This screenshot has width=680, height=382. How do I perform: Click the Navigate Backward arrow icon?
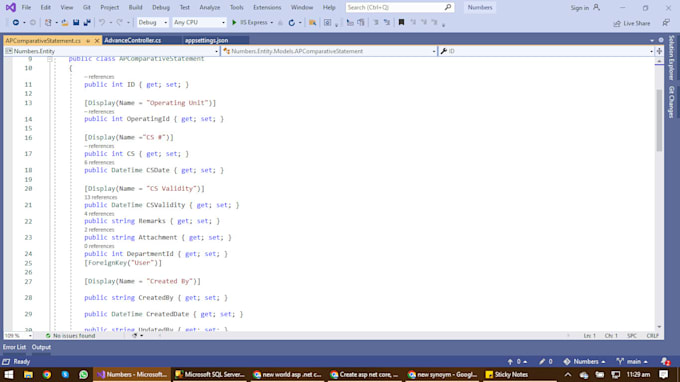[x=16, y=23]
